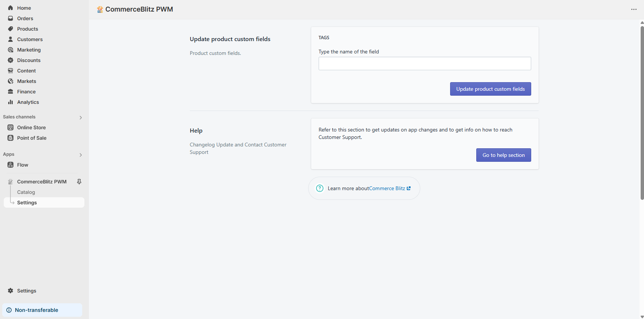Click the Marketing target icon

point(10,50)
